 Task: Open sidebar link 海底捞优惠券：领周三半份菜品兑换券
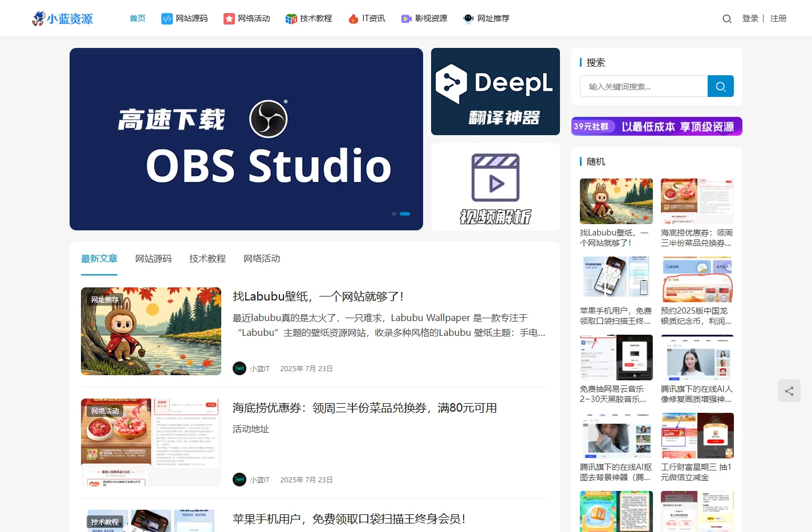(x=697, y=238)
